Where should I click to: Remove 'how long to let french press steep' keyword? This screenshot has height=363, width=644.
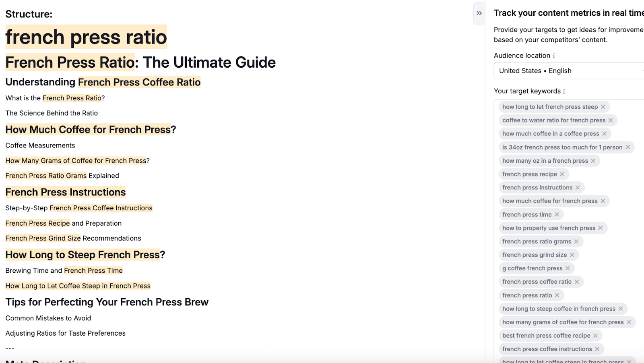pos(603,107)
